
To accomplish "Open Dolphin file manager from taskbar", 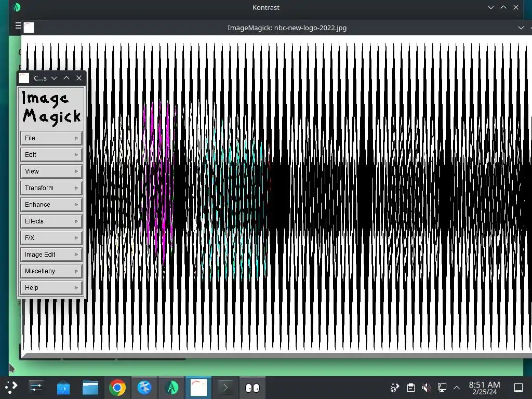I will click(90, 388).
